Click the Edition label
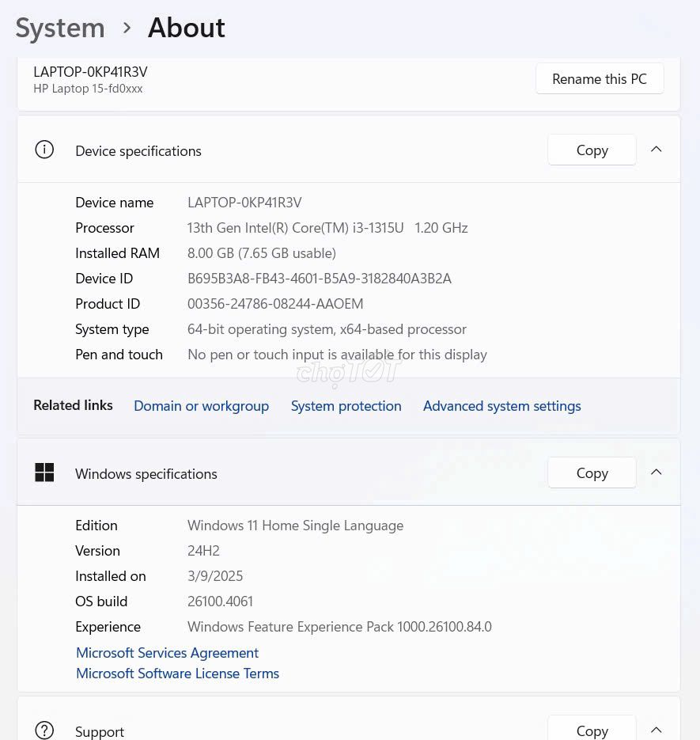The width and height of the screenshot is (700, 740). [x=96, y=526]
